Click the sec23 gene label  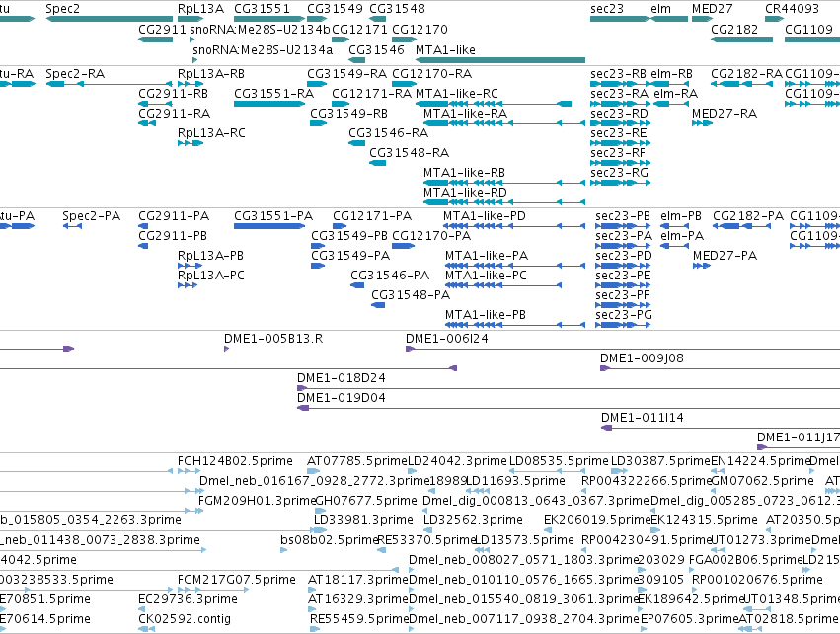pos(606,9)
